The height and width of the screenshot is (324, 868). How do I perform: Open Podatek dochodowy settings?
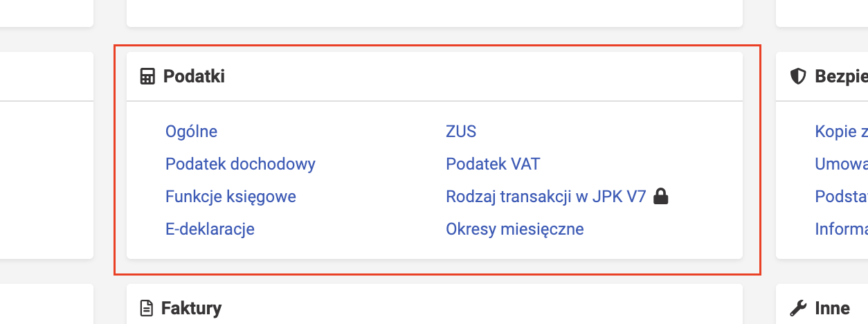click(x=240, y=164)
